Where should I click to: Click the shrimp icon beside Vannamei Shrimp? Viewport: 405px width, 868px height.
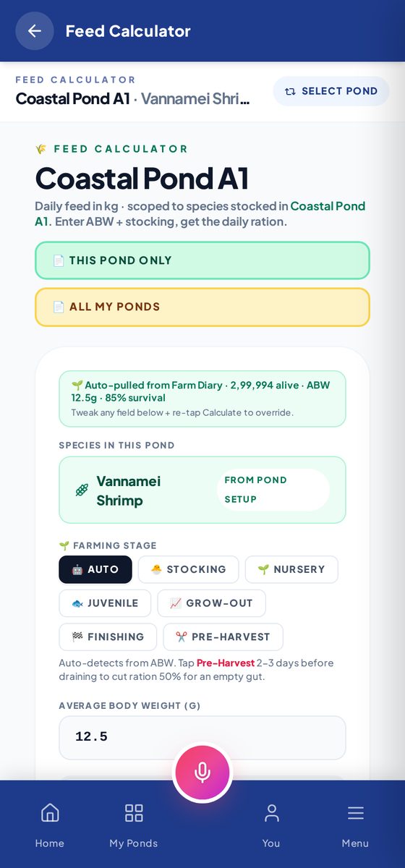[82, 490]
